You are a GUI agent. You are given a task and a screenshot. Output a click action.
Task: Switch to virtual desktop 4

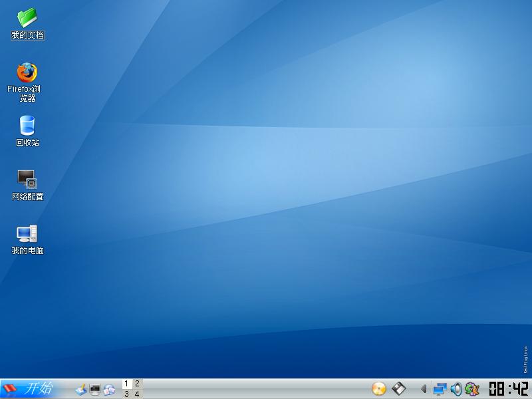138,394
